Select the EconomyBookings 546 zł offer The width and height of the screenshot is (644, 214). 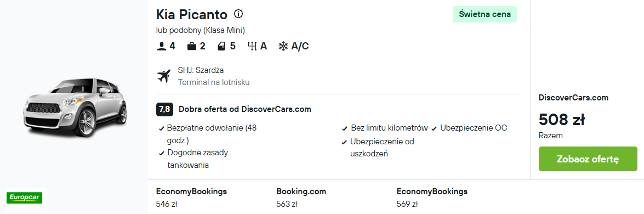pos(191,197)
